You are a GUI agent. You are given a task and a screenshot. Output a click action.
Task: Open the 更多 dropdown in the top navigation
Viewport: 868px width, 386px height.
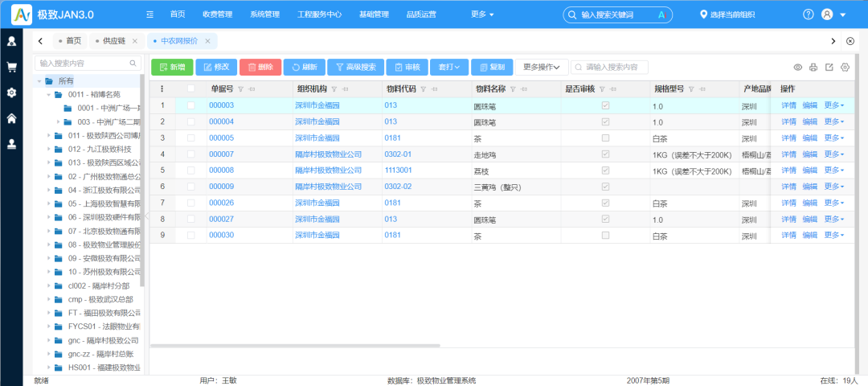coord(482,14)
